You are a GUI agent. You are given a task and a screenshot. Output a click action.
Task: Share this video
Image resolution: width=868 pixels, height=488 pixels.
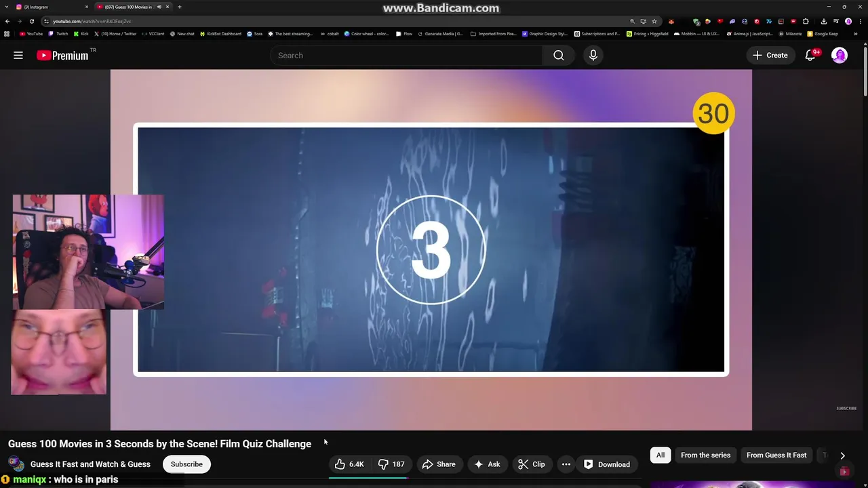[438, 464]
